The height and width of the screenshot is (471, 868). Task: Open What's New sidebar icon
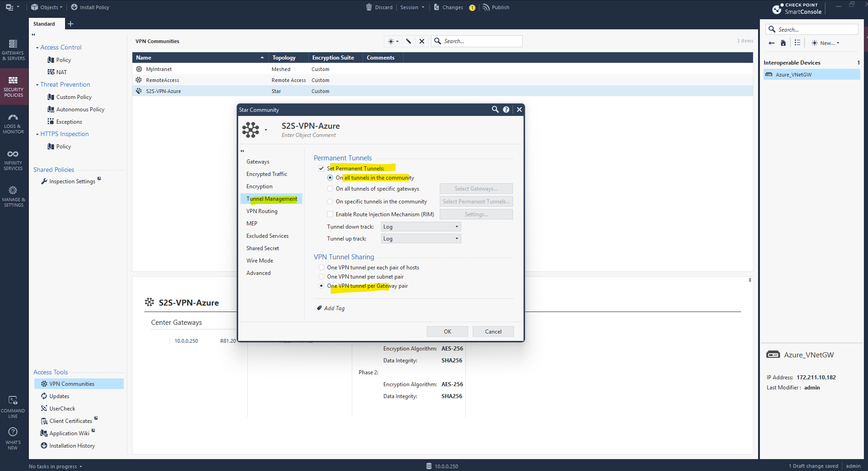click(13, 438)
